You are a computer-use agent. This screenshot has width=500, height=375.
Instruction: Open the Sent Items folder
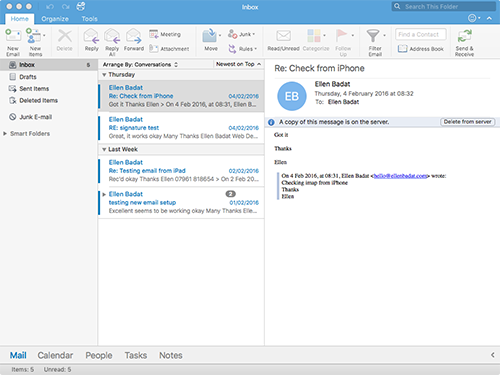pyautogui.click(x=49, y=89)
